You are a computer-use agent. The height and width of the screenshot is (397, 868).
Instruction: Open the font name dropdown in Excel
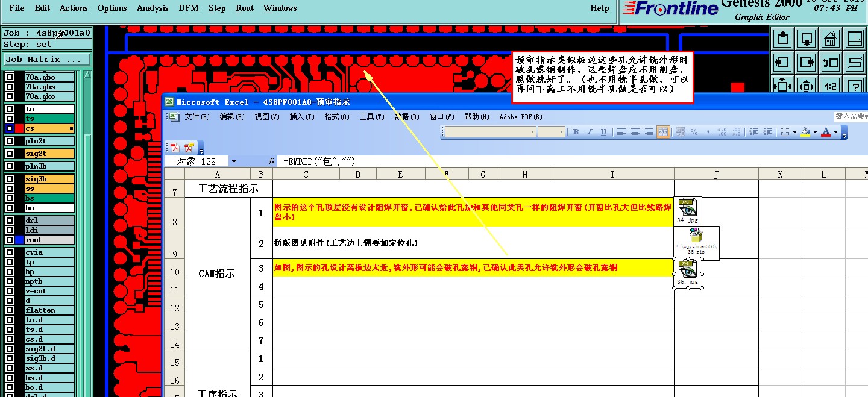(532, 132)
